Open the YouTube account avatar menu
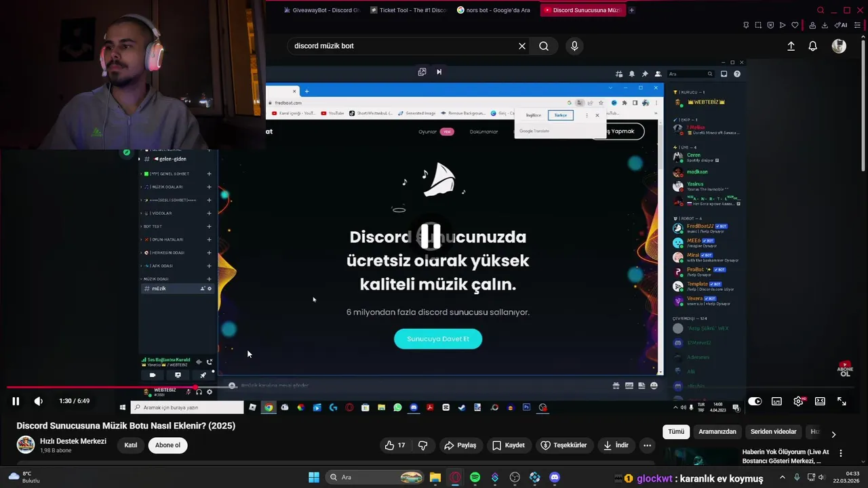 click(840, 46)
